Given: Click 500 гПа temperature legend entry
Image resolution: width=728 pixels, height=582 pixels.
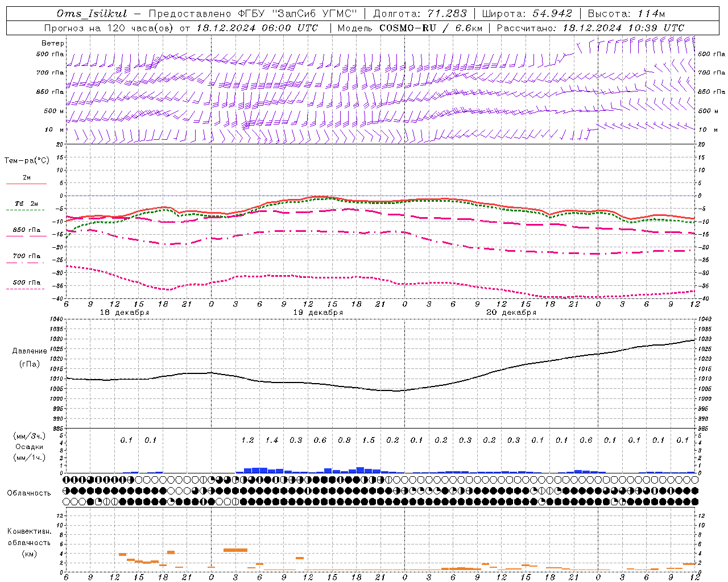Looking at the screenshot, I should (x=27, y=282).
